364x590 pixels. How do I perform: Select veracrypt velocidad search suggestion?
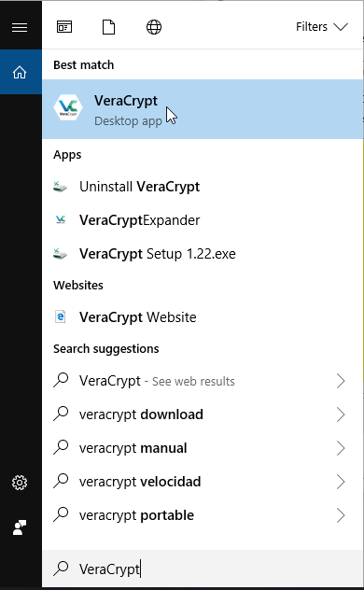pyautogui.click(x=203, y=482)
